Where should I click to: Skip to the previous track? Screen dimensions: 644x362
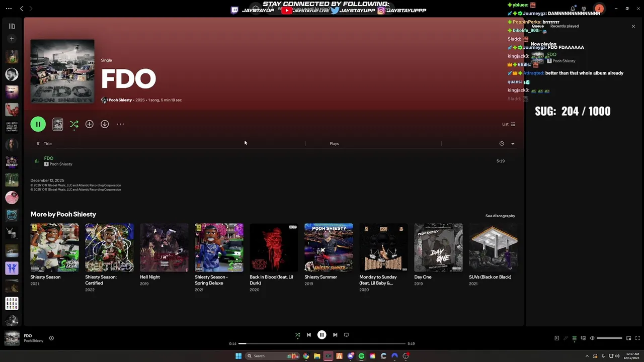point(309,335)
